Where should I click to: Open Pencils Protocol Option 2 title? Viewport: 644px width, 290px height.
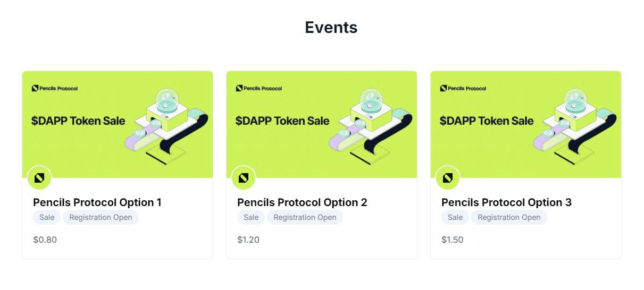302,202
